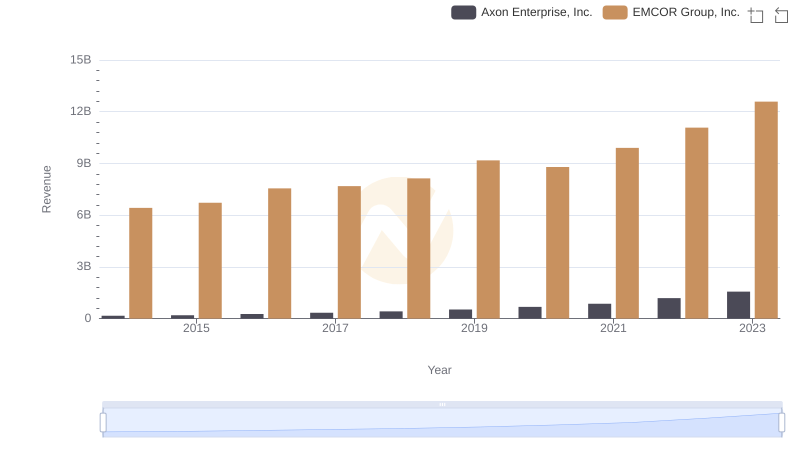Click the '9B' y-axis label

[x=84, y=163]
